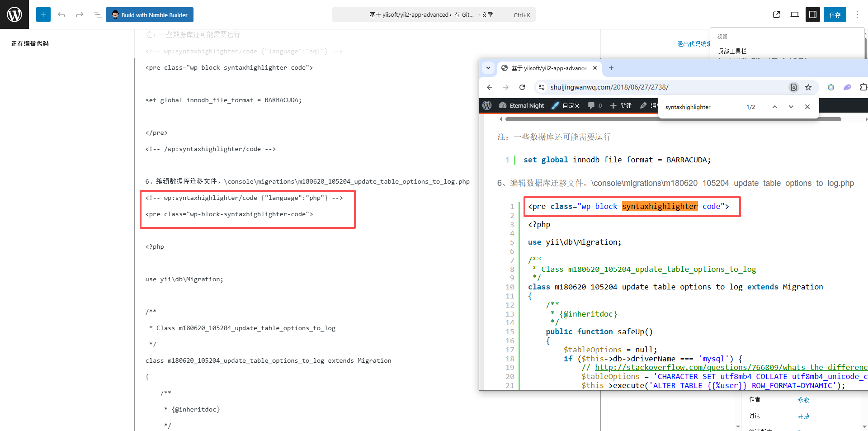Click the find-in-page search field
This screenshot has width=868, height=431.
[x=703, y=107]
